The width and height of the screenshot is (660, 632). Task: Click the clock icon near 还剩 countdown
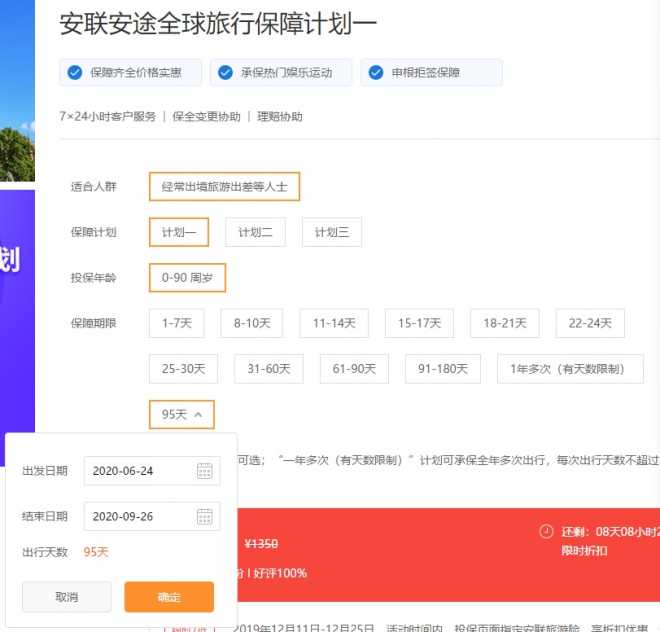click(x=546, y=531)
